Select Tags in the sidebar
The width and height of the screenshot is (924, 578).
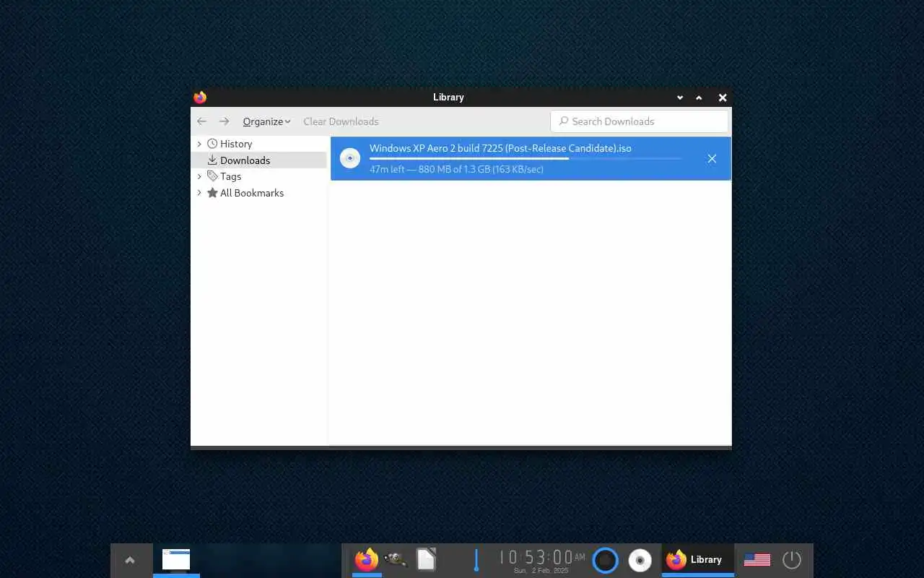click(230, 176)
